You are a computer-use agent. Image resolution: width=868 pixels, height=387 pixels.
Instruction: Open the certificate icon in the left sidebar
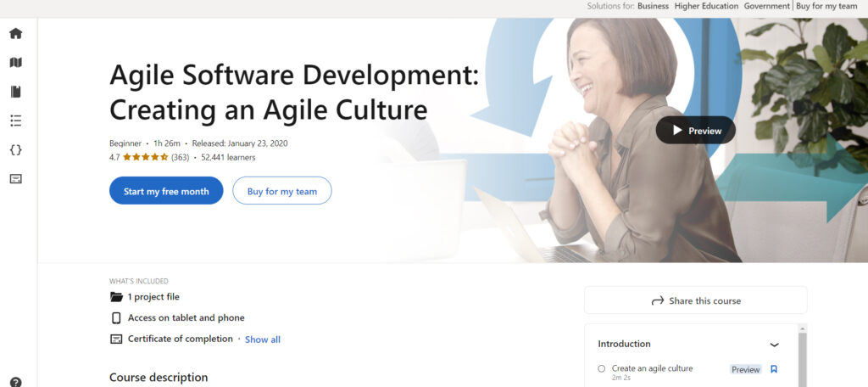pyautogui.click(x=15, y=178)
